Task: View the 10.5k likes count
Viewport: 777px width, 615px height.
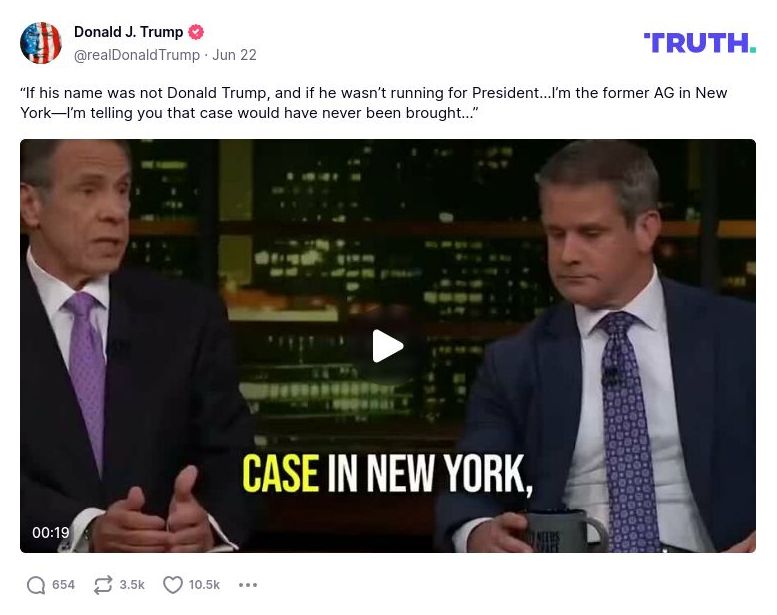Action: point(204,585)
